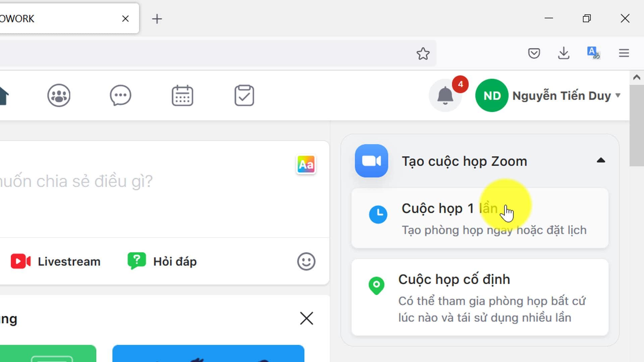Open browser downloads arrow icon
644x362 pixels.
563,53
